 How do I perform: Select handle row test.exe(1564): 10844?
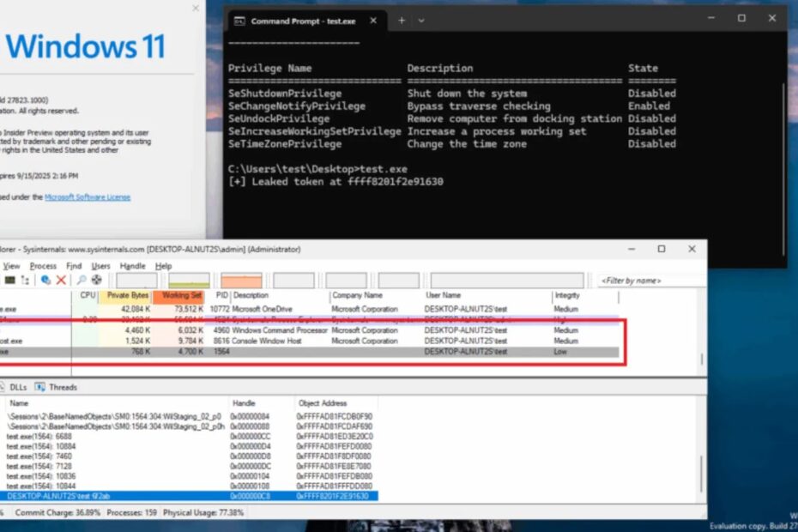pos(190,487)
